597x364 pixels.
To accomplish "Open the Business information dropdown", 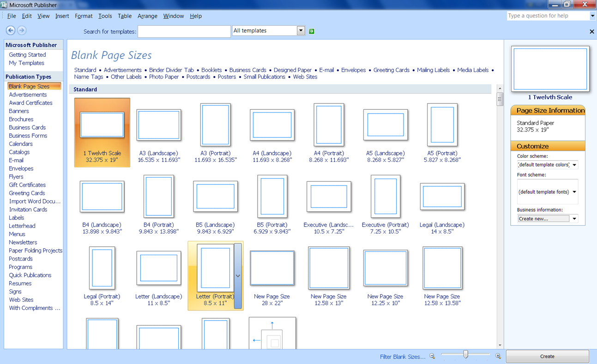I will click(574, 219).
